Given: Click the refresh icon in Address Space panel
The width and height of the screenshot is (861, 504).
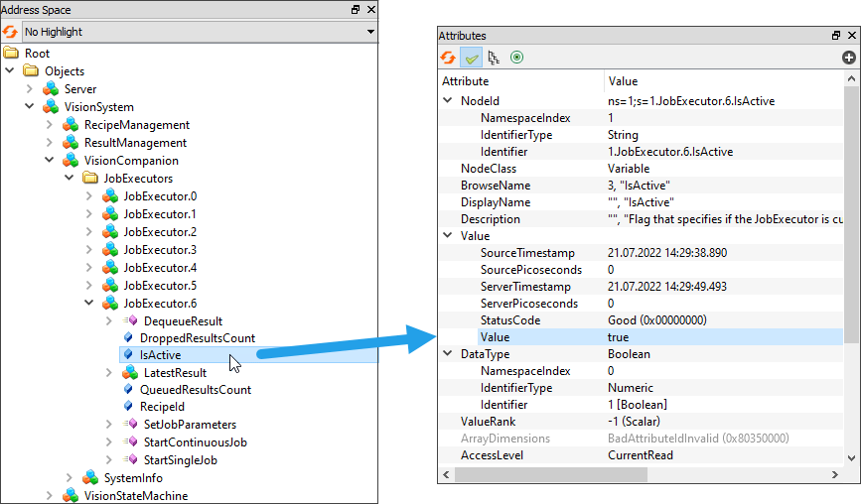Looking at the screenshot, I should point(11,32).
